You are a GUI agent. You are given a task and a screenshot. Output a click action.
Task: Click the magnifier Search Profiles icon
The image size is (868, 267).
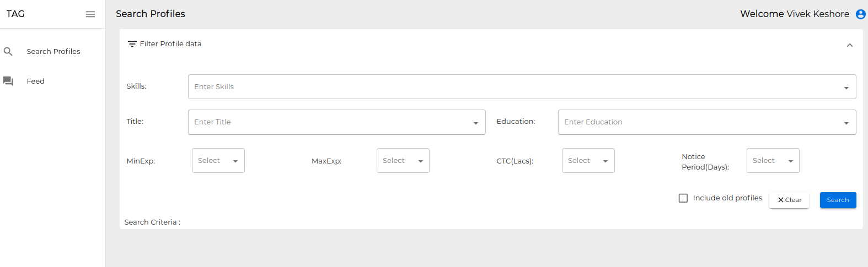8,51
